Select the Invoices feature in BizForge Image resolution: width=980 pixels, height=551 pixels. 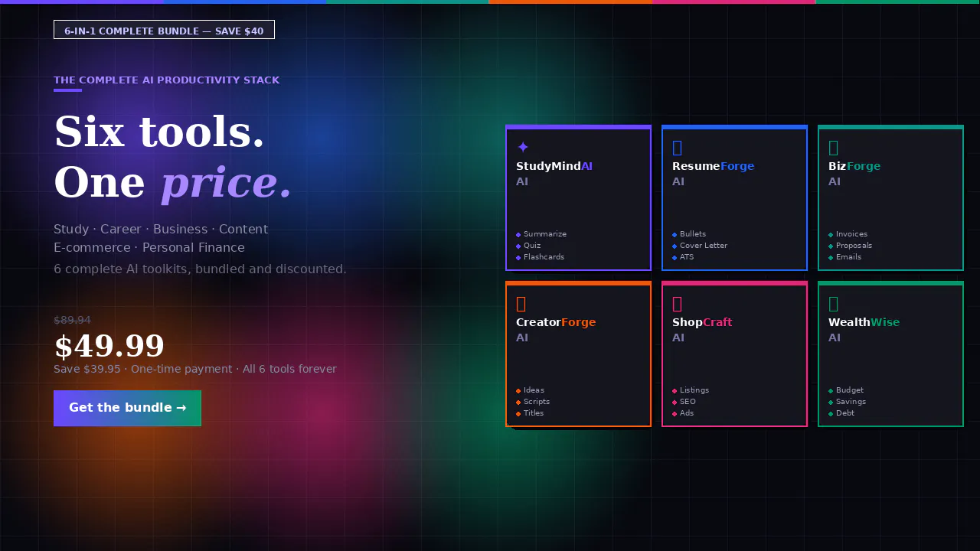coord(848,234)
